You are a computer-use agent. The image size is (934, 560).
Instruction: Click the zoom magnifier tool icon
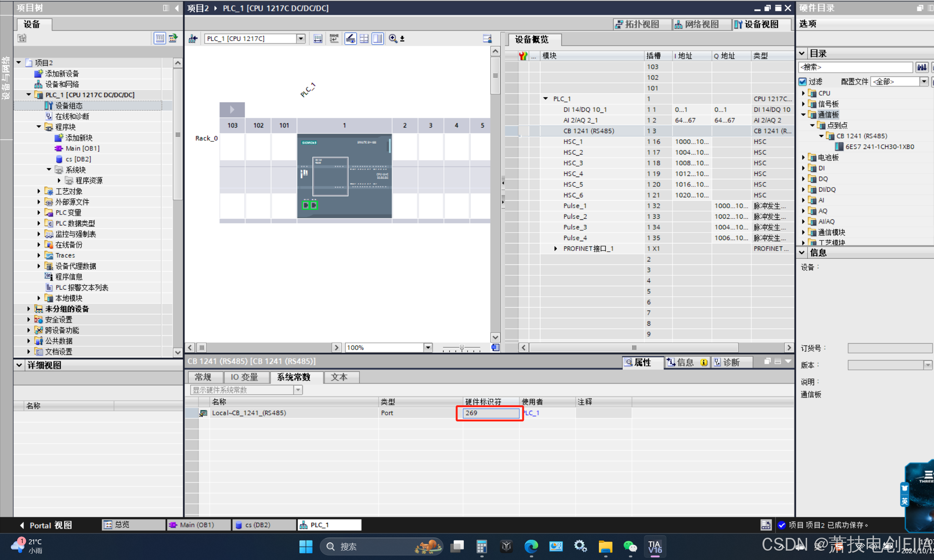point(393,39)
